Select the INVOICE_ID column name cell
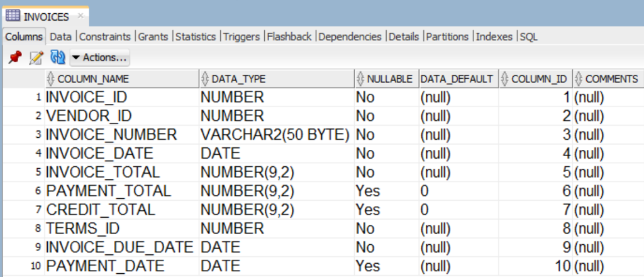Viewport: 644px width, 277px height. click(121, 98)
